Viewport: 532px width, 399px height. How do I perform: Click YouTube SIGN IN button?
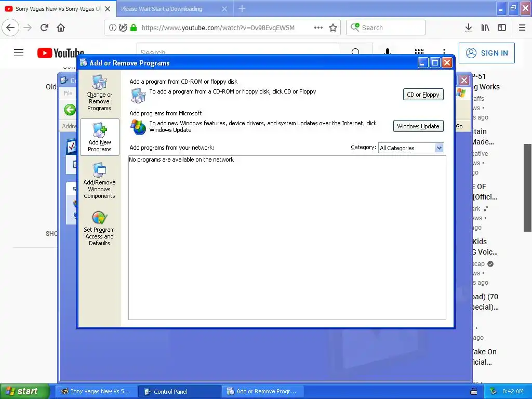tap(486, 53)
